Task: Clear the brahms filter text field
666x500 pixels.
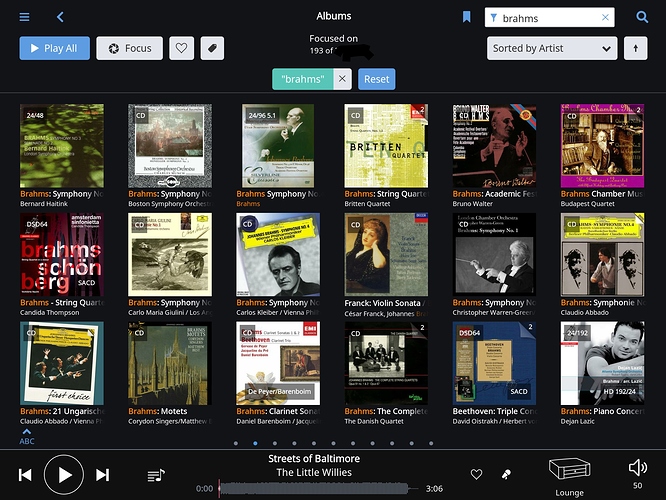Action: 605,17
